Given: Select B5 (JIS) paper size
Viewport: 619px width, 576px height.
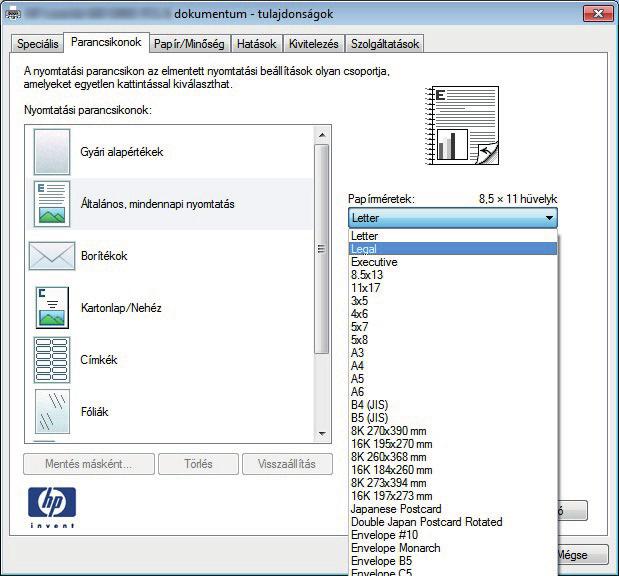Looking at the screenshot, I should point(452,418).
